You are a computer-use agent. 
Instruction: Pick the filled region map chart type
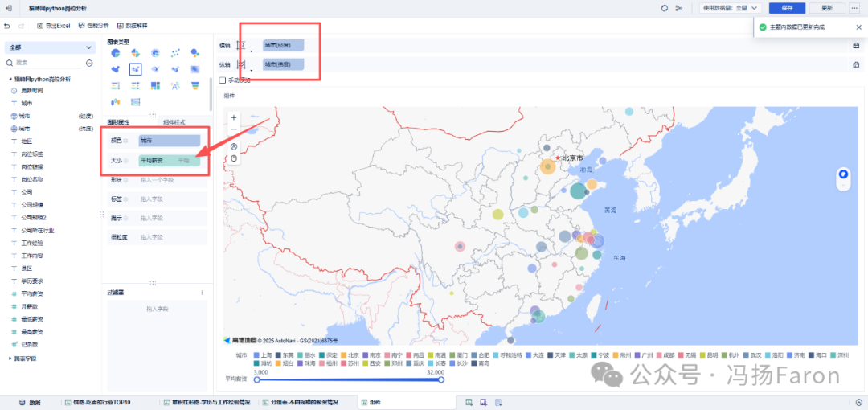coord(116,69)
